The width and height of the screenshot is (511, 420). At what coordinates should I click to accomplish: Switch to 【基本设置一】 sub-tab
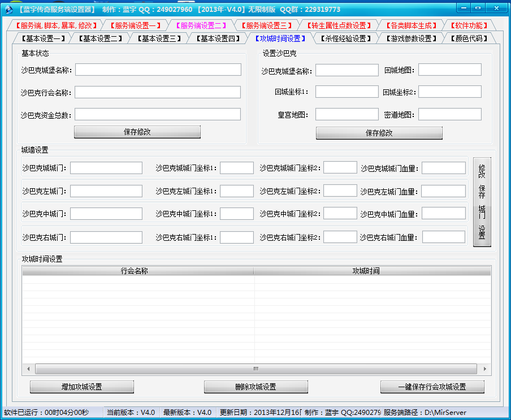pyautogui.click(x=43, y=38)
